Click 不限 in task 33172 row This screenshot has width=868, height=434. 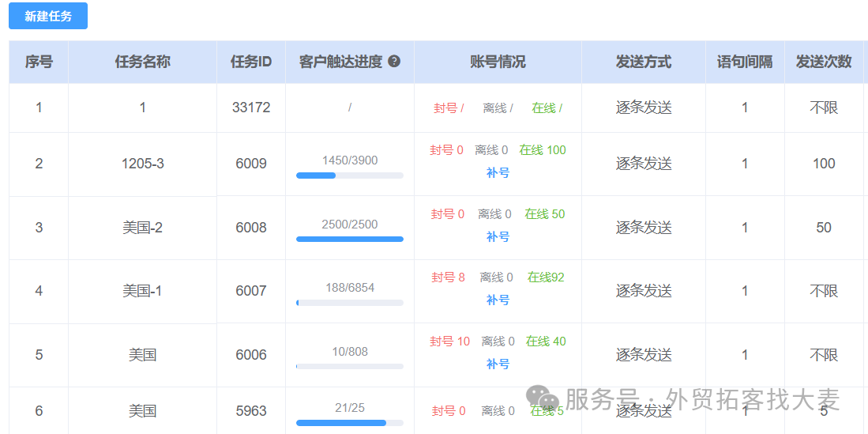coord(824,108)
